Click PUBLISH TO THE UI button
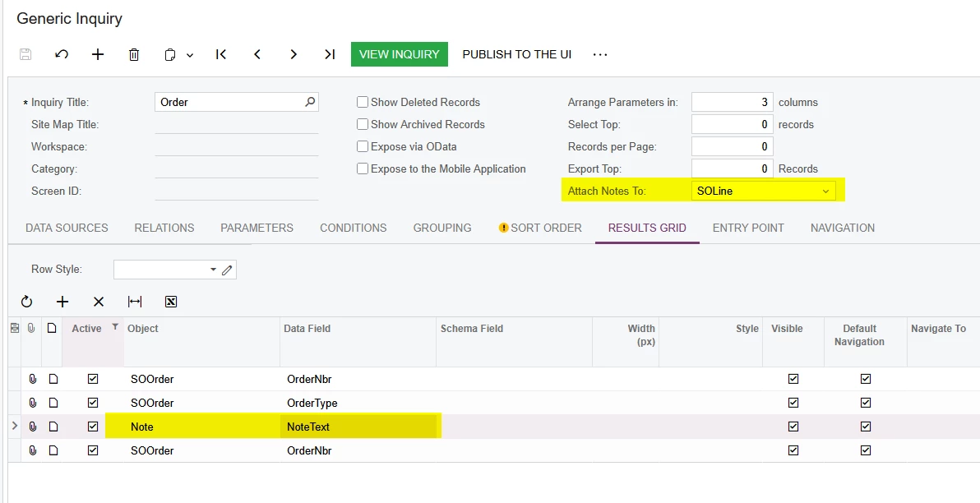The image size is (980, 503). [x=517, y=54]
